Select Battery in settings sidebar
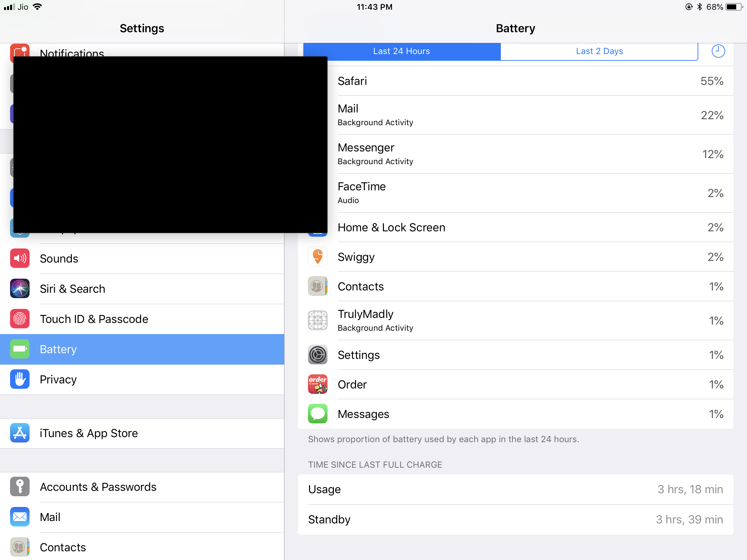 point(142,349)
